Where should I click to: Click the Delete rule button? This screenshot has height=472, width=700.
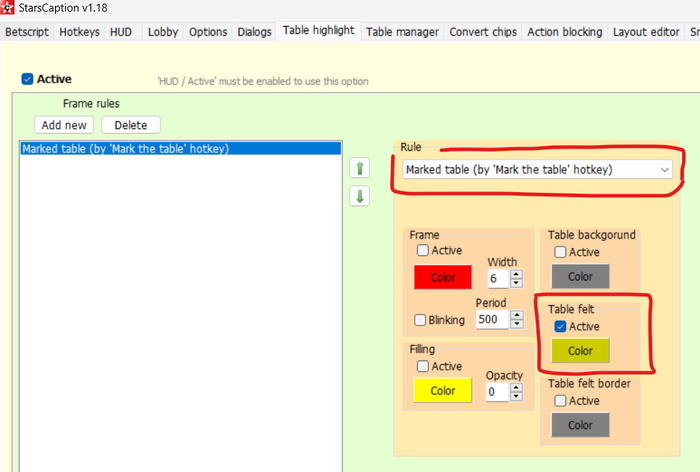coord(131,125)
